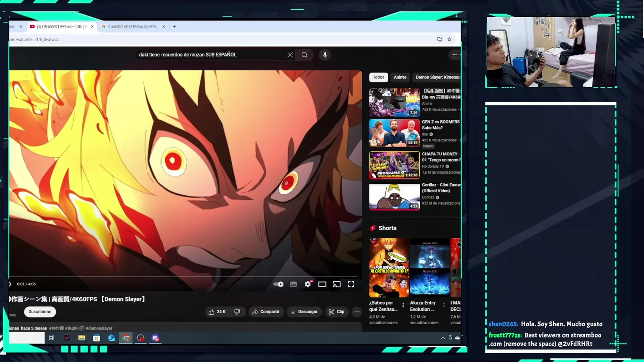
Task: Switch to theater mode view
Action: point(322,284)
